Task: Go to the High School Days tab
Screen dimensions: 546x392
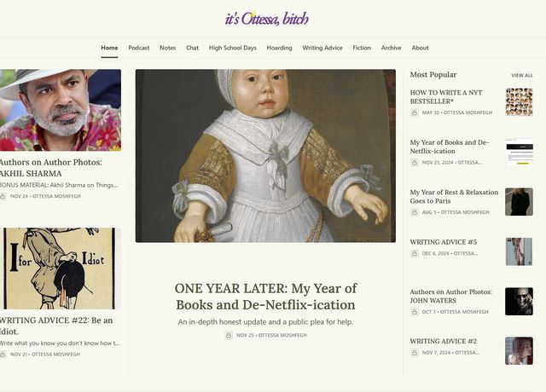Action: (x=233, y=48)
